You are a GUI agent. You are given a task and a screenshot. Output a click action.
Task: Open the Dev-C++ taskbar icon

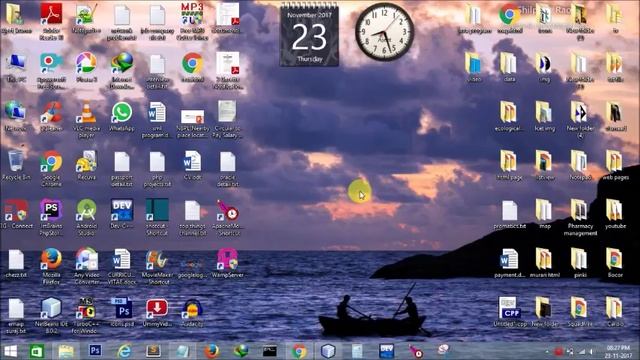(x=386, y=351)
